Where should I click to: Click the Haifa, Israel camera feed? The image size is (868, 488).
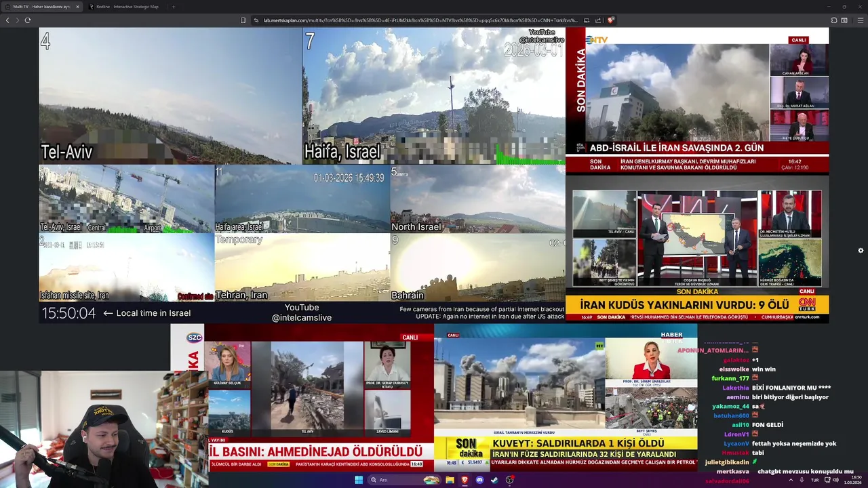tap(434, 96)
